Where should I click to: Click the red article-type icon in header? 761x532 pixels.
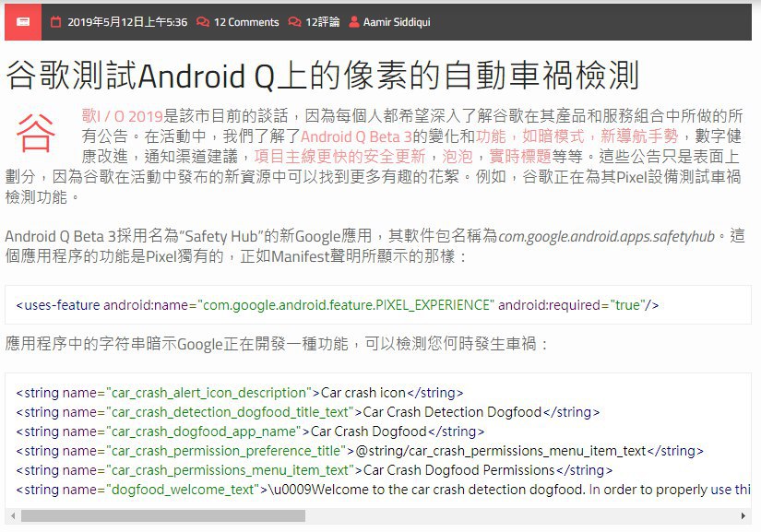point(23,22)
